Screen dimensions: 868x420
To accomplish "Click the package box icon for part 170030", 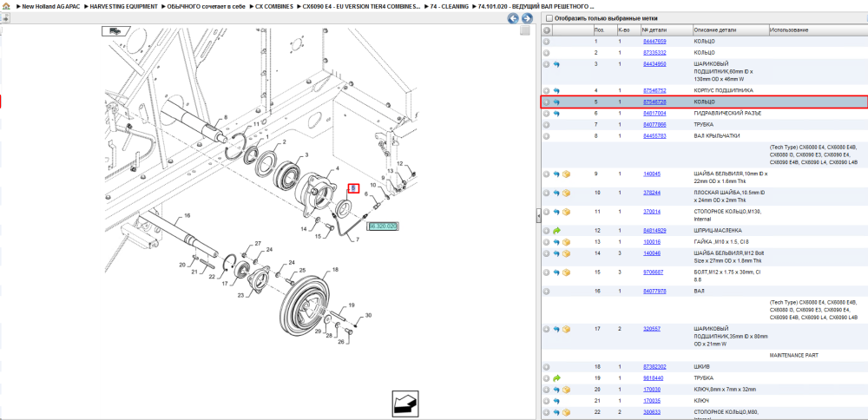I will [x=566, y=390].
